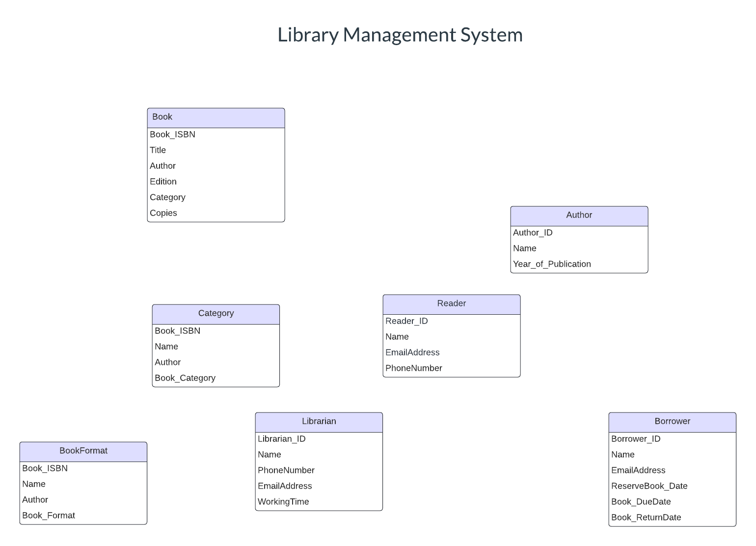The height and width of the screenshot is (546, 756).
Task: Select Reader_ID in the Reader entity
Action: pyautogui.click(x=406, y=321)
